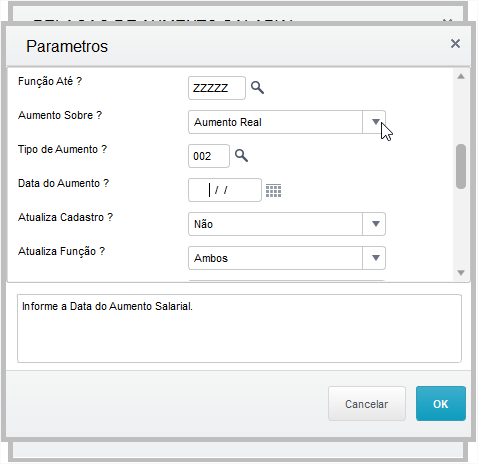Image resolution: width=478 pixels, height=464 pixels.
Task: Click the vertical scrollbar thumb
Action: [x=461, y=166]
